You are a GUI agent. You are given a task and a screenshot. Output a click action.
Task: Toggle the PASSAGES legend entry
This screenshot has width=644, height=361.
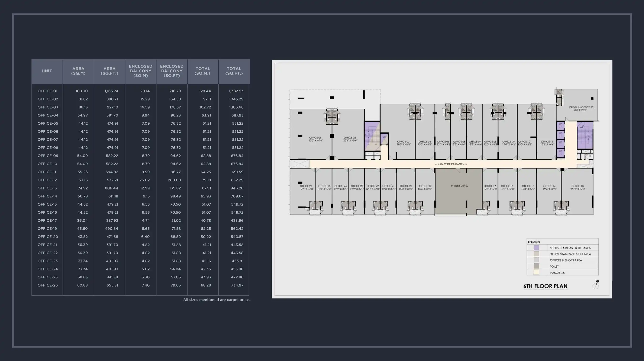point(557,273)
